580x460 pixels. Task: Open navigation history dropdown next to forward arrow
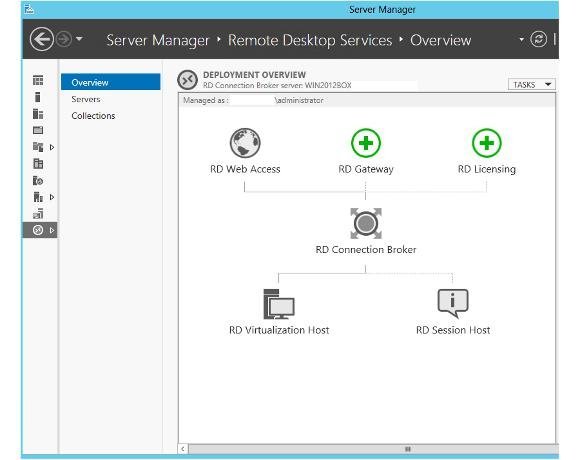point(79,38)
